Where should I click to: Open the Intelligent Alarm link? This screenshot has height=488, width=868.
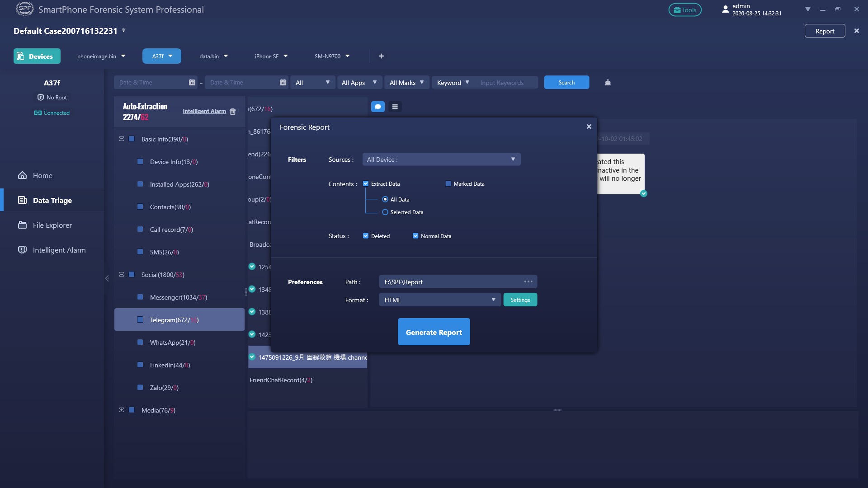coord(204,111)
